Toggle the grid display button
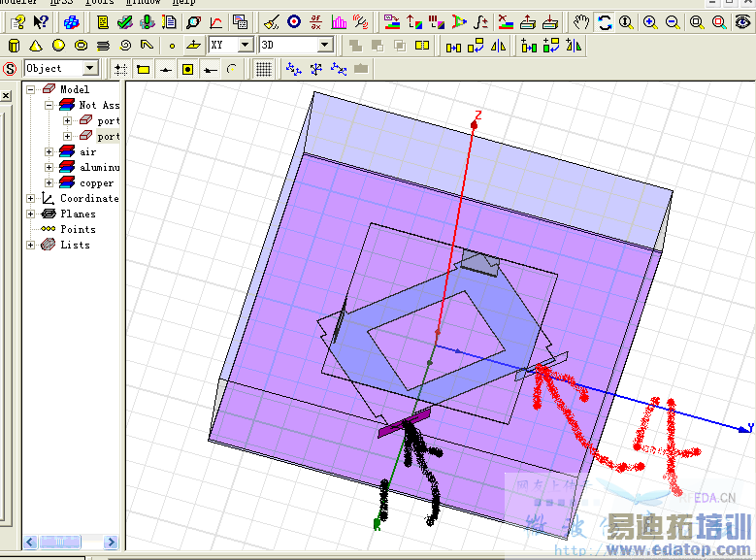The image size is (756, 560). coord(263,68)
